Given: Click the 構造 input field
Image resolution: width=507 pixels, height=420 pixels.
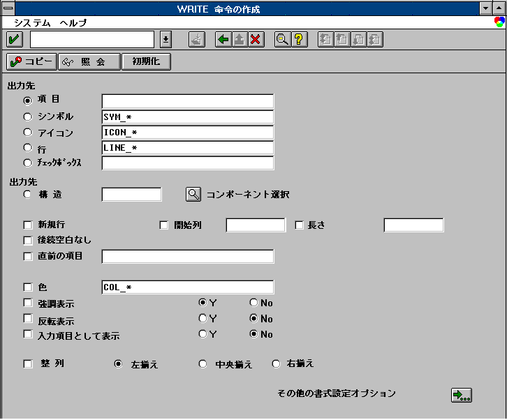Looking at the screenshot, I should click(x=131, y=195).
